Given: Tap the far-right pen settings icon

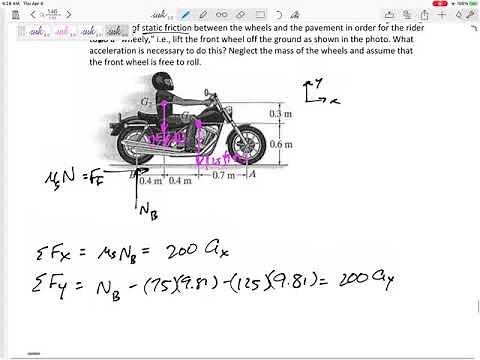Looking at the screenshot, I should click(471, 14).
